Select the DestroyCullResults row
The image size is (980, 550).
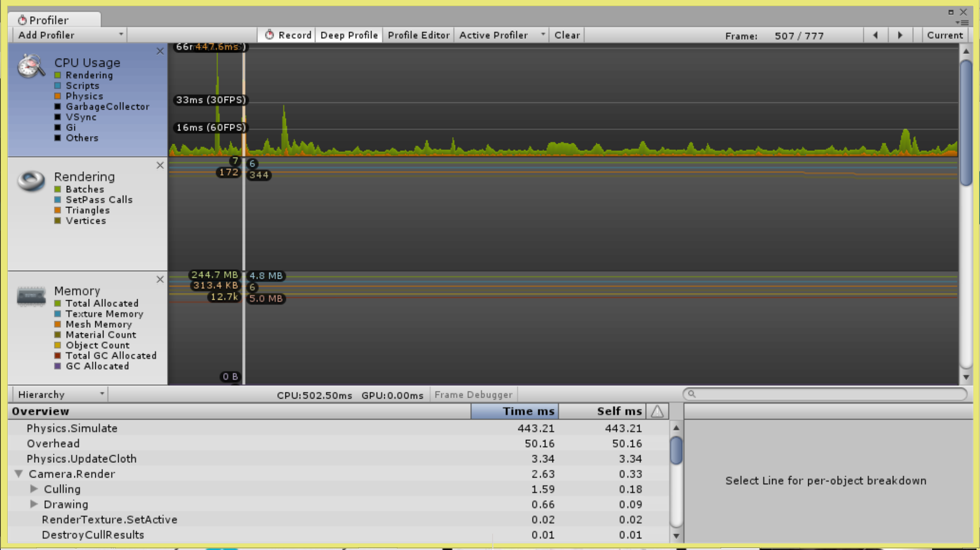coord(338,535)
